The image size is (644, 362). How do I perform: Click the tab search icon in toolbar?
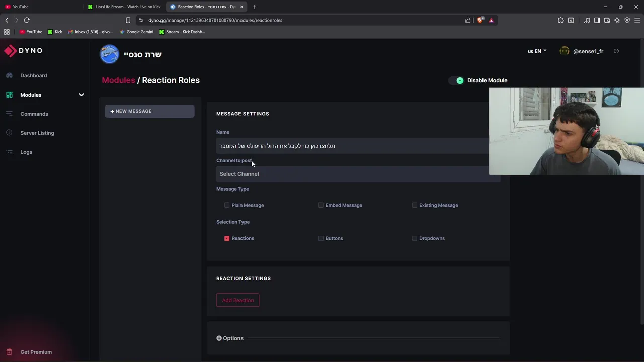click(x=571, y=20)
